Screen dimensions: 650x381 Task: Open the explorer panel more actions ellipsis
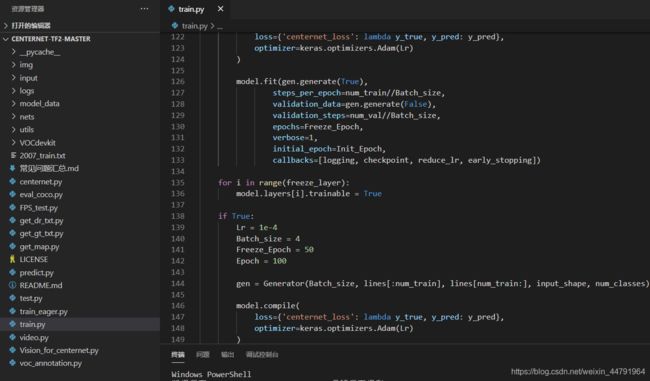144,9
